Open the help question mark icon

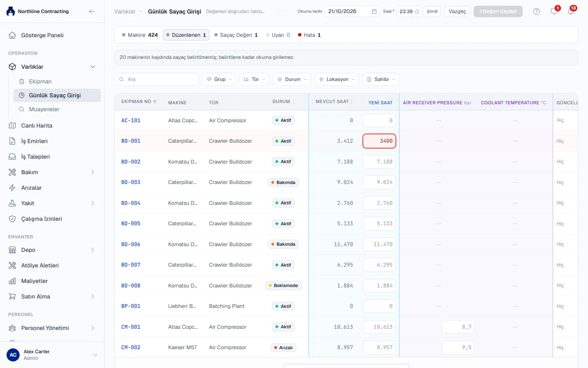point(537,11)
